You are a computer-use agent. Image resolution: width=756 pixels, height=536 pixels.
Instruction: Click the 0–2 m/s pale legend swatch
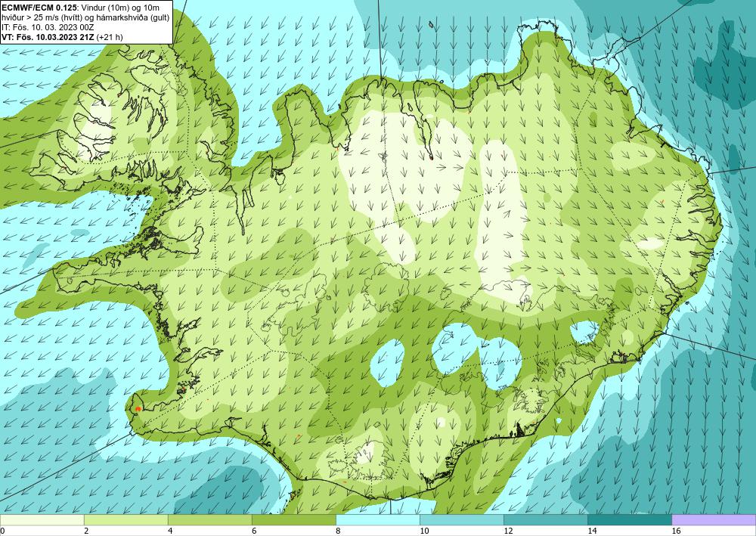[x=42, y=519]
